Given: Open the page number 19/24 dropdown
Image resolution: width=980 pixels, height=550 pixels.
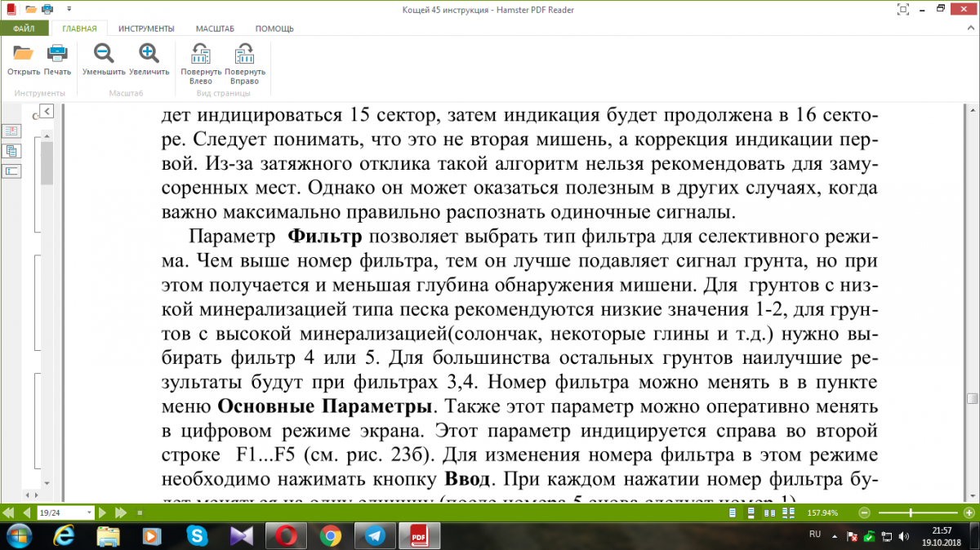Looking at the screenshot, I should pyautogui.click(x=89, y=513).
